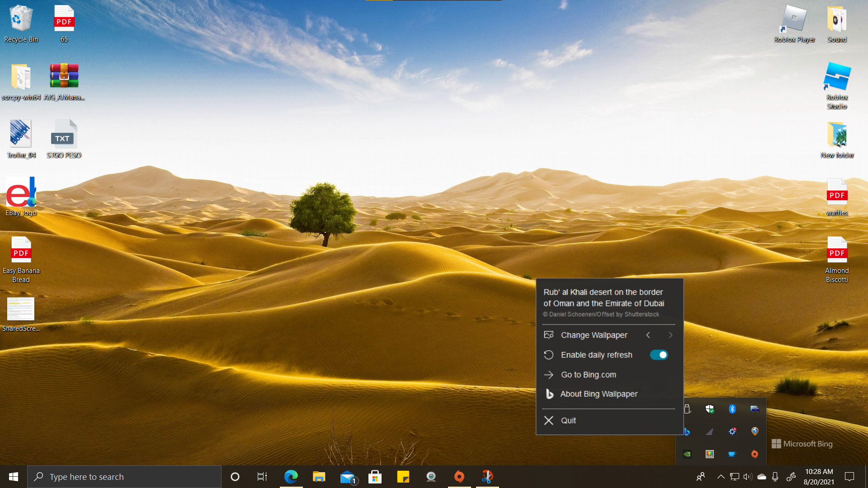Click previous wallpaper arrow in Change Wallpaper
This screenshot has height=488, width=868.
[x=648, y=335]
